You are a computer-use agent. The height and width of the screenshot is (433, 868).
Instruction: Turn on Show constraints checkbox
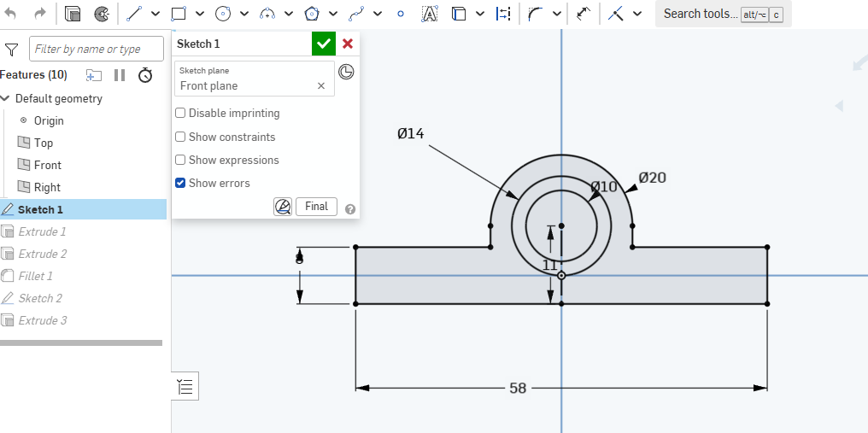(x=180, y=137)
